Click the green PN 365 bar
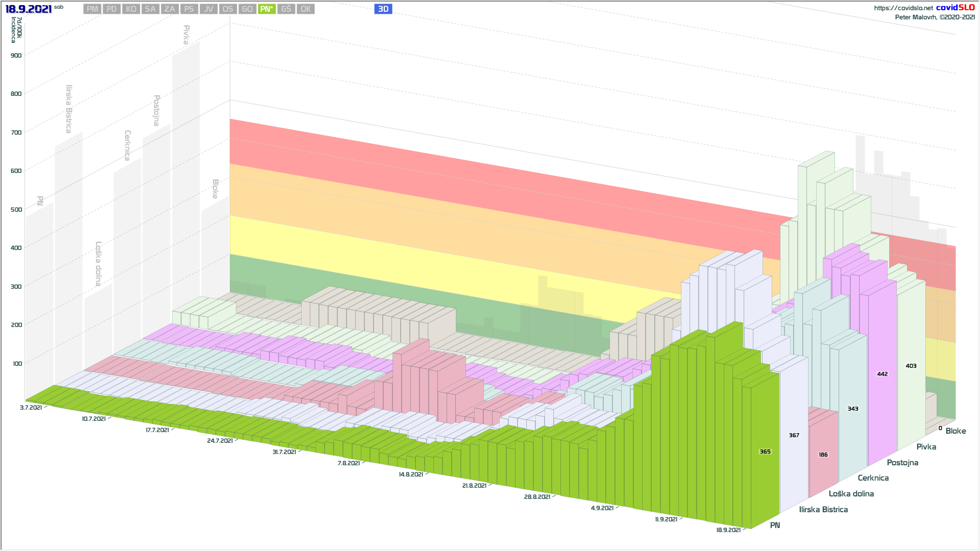Image resolution: width=980 pixels, height=551 pixels. click(x=765, y=452)
